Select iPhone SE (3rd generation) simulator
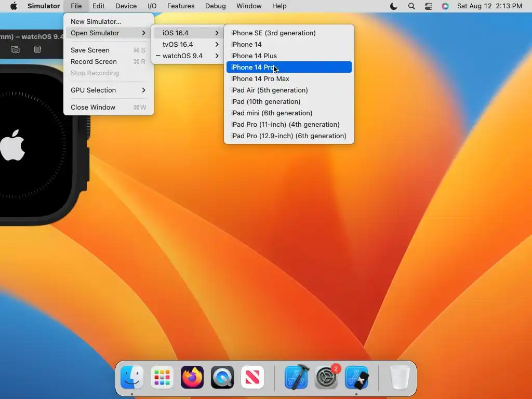 tap(289, 33)
